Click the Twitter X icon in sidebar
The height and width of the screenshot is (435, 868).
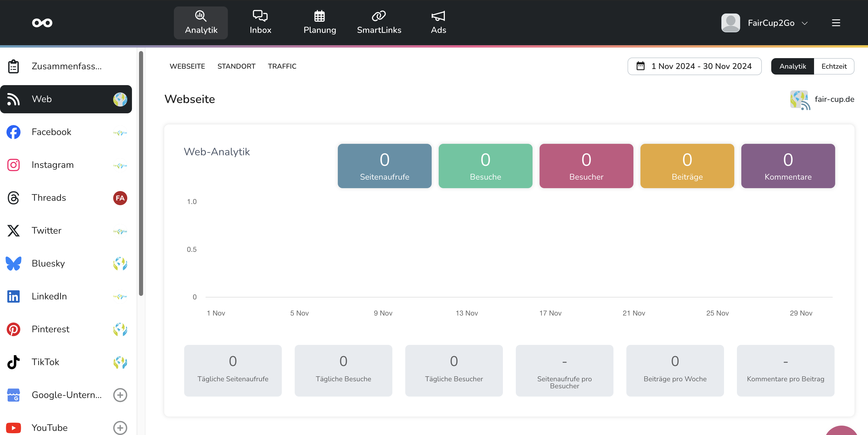pyautogui.click(x=13, y=231)
